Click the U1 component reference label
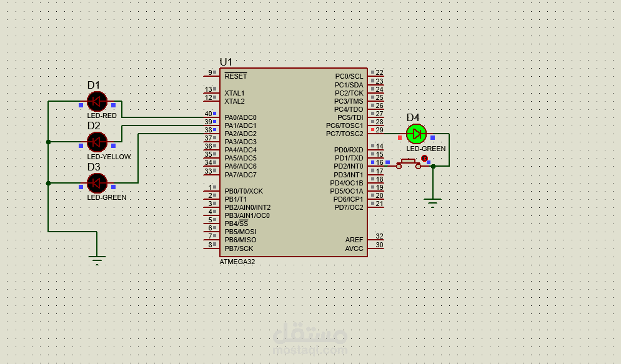Viewport: 621px width, 364px height. coord(226,62)
